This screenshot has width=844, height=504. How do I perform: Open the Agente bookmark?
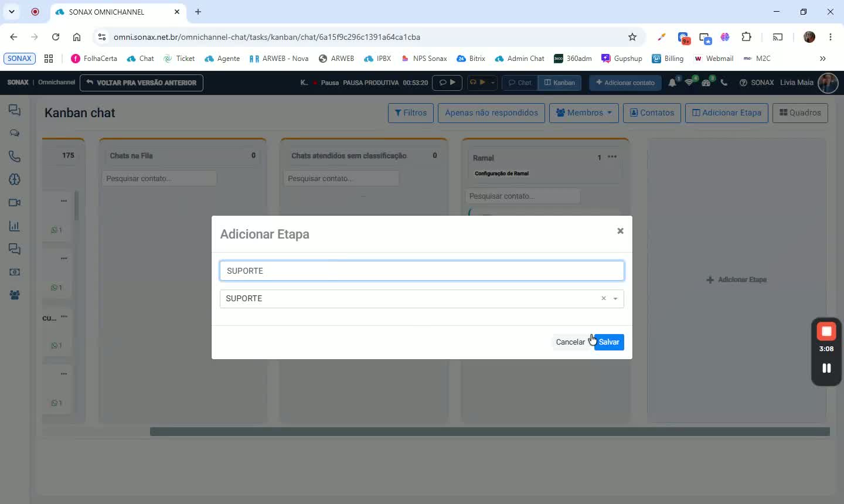pos(222,59)
